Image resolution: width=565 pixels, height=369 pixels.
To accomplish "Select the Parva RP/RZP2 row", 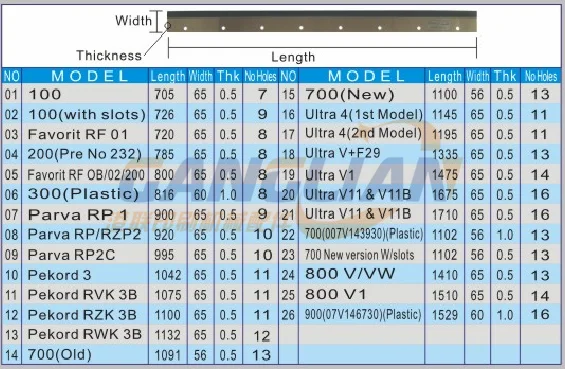I will (x=140, y=235).
